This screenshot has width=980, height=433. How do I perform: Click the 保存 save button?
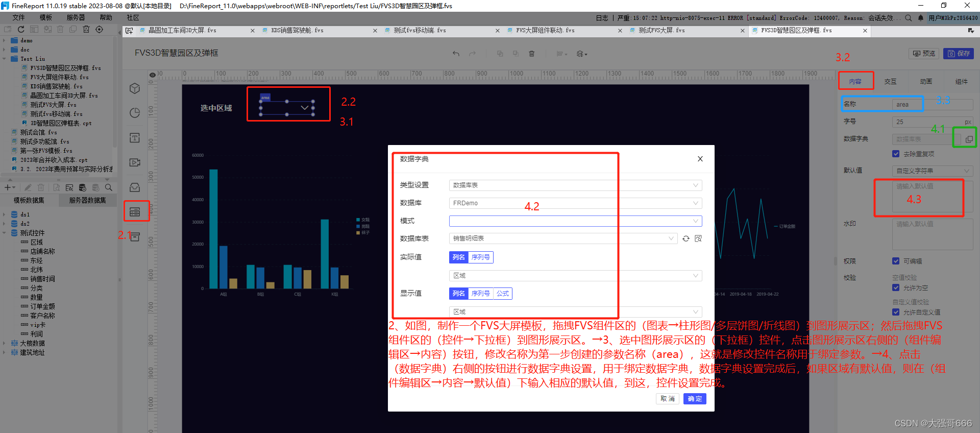tap(959, 54)
